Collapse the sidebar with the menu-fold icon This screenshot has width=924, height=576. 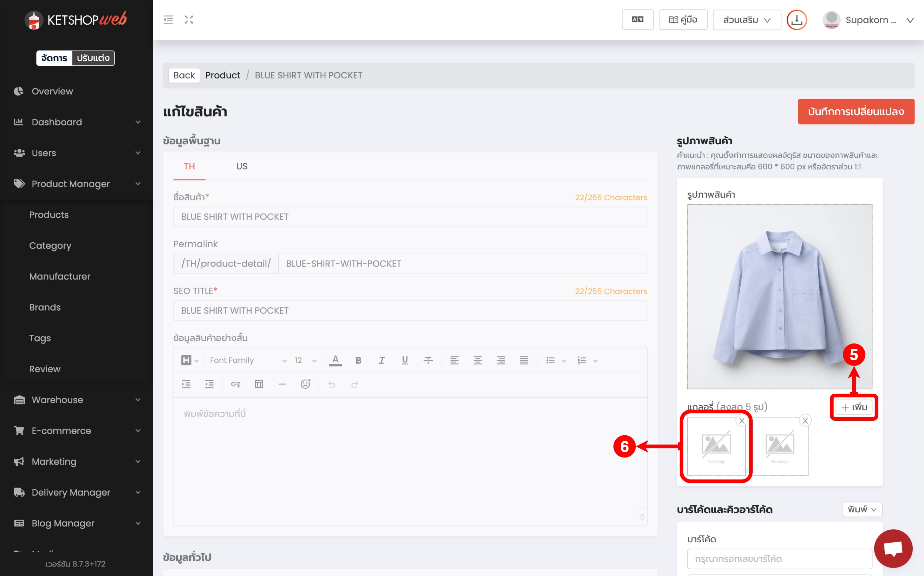pyautogui.click(x=168, y=20)
